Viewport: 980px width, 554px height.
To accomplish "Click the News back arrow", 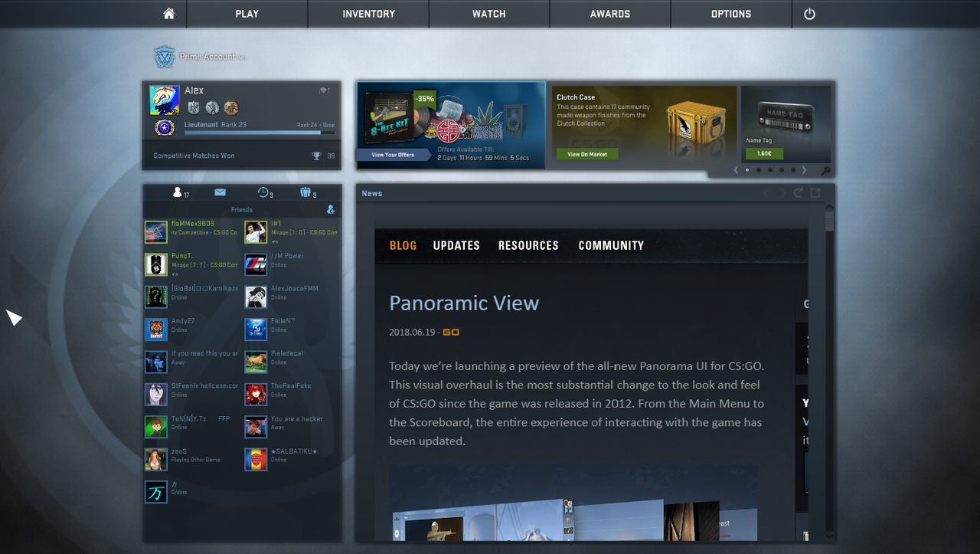I will pos(766,193).
